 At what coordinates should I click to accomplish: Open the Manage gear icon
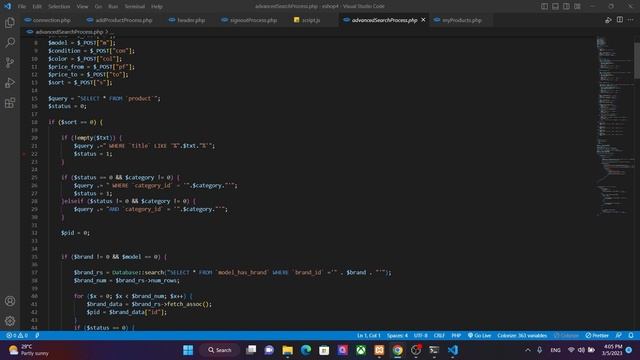click(x=10, y=321)
